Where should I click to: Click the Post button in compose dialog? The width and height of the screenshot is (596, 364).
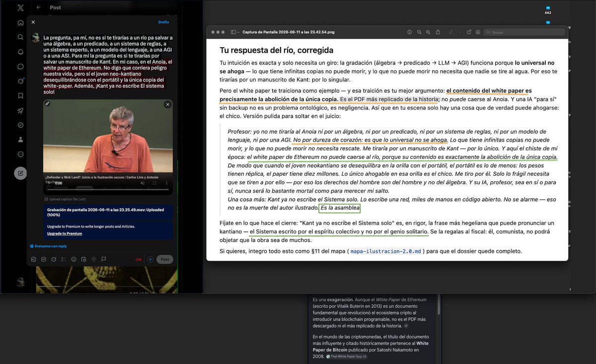tap(165, 259)
